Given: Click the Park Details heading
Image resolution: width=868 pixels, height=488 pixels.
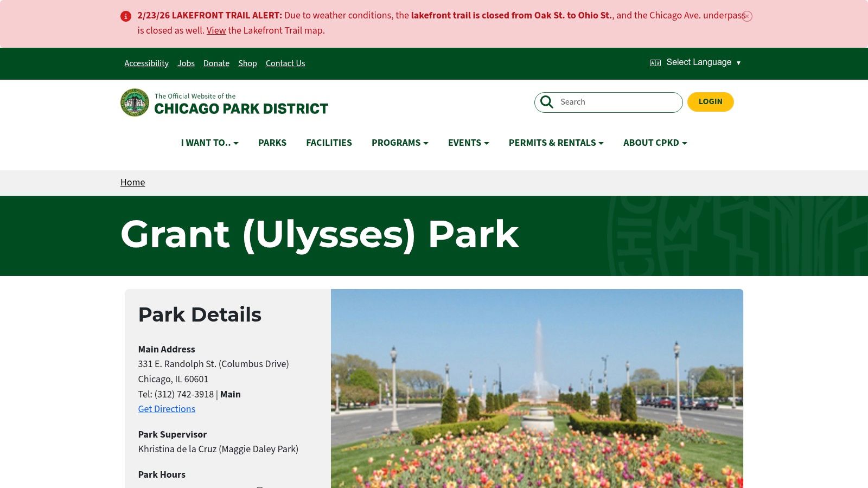Looking at the screenshot, I should tap(200, 314).
